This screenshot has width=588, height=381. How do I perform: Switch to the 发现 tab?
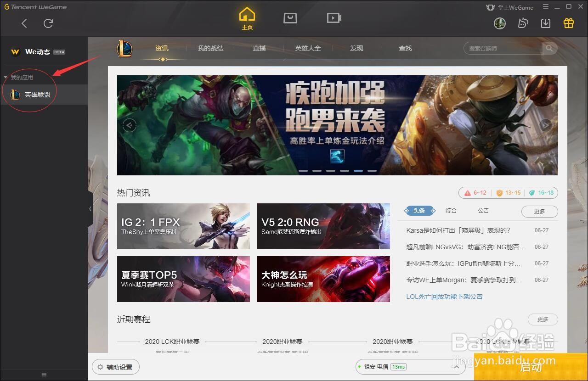pos(356,48)
